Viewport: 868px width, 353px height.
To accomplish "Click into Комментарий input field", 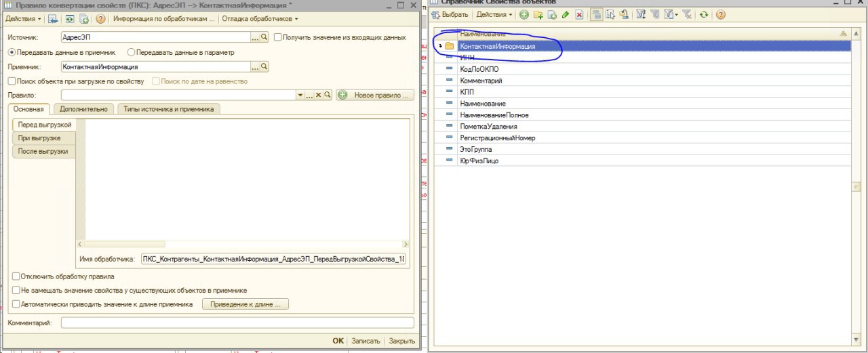I will pyautogui.click(x=237, y=323).
